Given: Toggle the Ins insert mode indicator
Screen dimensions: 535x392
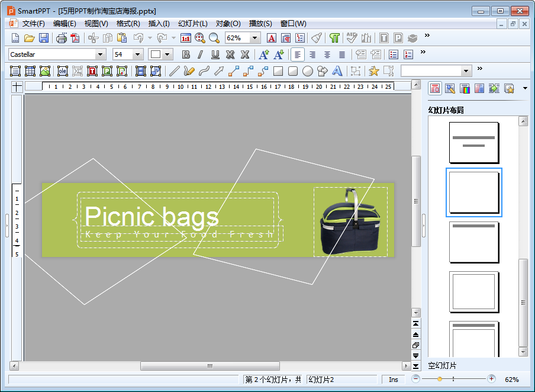Looking at the screenshot, I should coord(393,380).
